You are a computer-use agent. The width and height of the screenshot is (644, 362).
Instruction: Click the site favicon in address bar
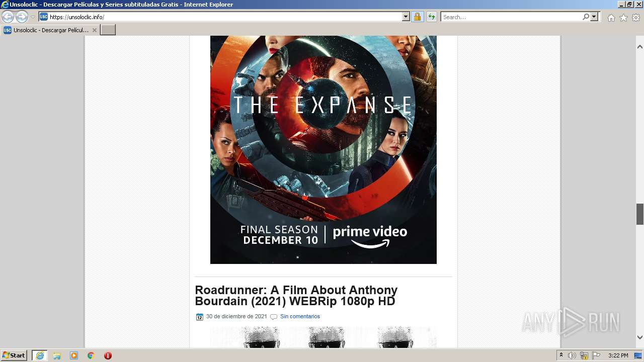(x=44, y=17)
